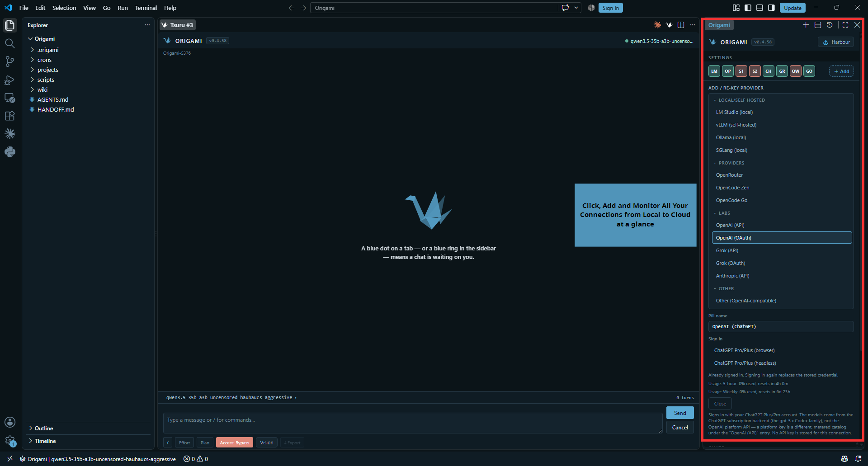Open the Python view in activity bar
Screen dimensions: 868x466
(x=10, y=152)
